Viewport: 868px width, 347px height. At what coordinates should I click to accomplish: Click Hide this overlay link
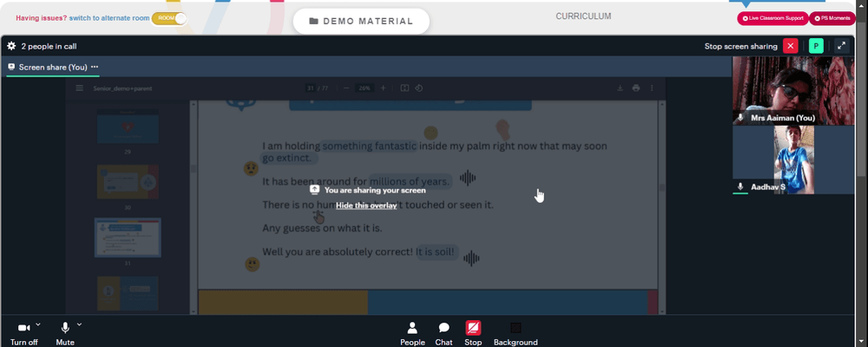pos(366,206)
